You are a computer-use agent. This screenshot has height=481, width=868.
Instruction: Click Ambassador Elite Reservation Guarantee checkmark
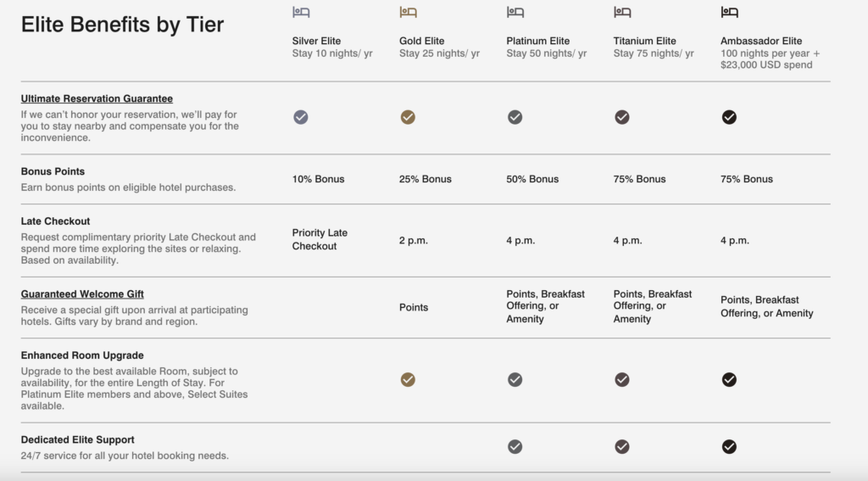[729, 117]
